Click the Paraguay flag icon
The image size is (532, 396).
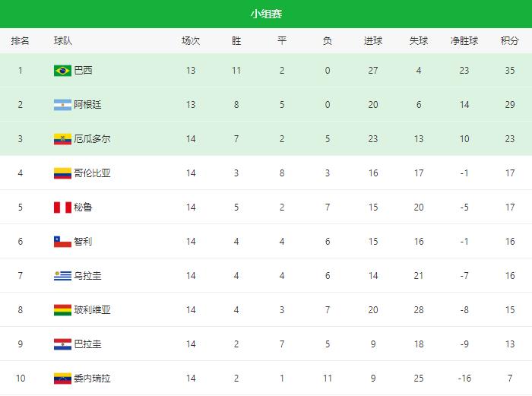click(x=62, y=344)
